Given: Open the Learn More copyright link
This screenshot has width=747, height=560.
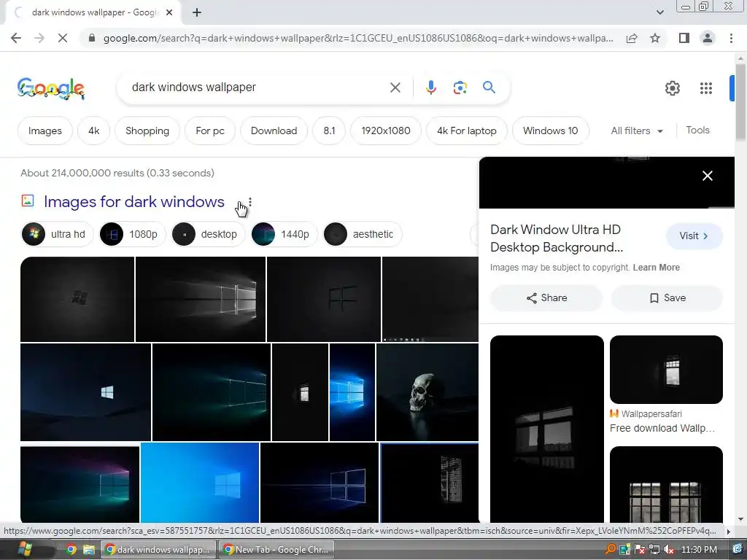Looking at the screenshot, I should (x=656, y=268).
